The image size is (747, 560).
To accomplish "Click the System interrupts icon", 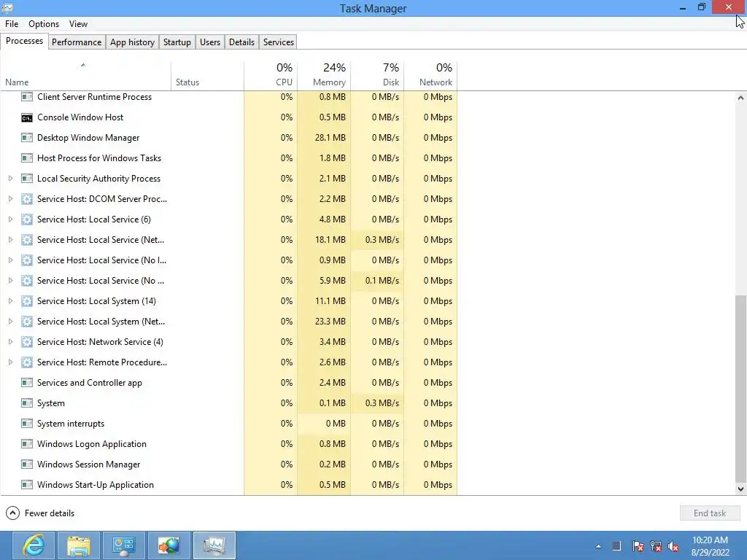I will (x=27, y=424).
